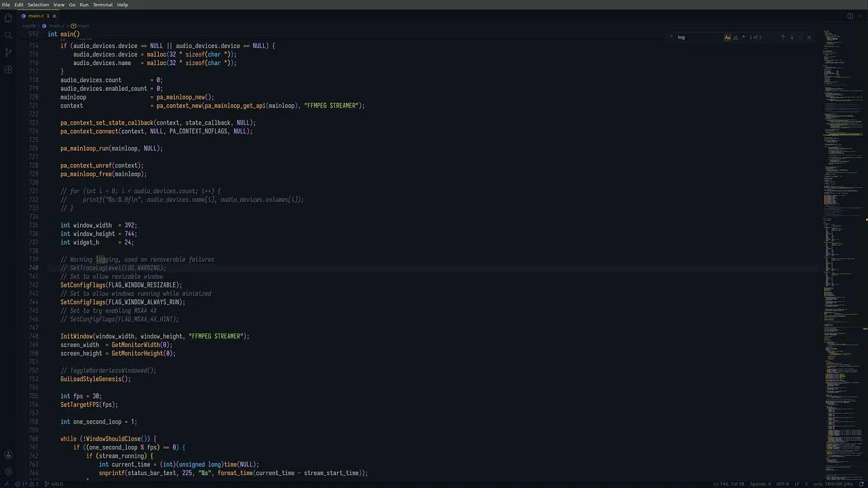
Task: Open GitLG from the status bar
Action: pos(54,484)
